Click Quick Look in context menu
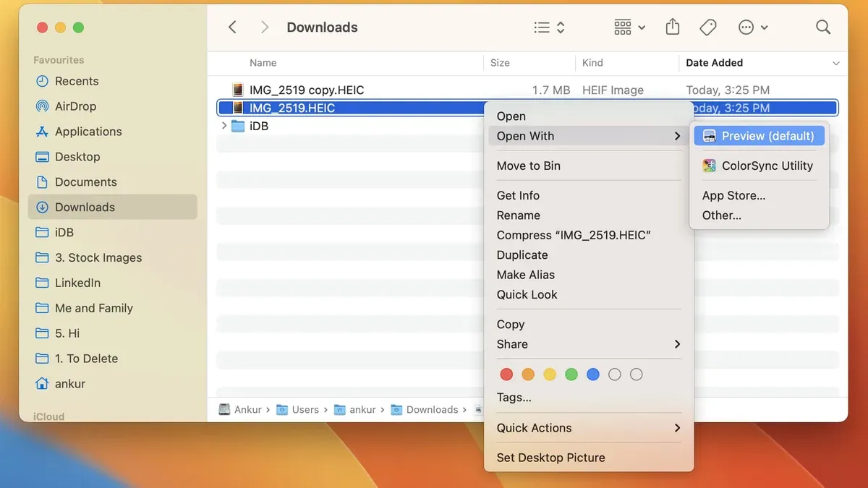 pyautogui.click(x=589, y=294)
